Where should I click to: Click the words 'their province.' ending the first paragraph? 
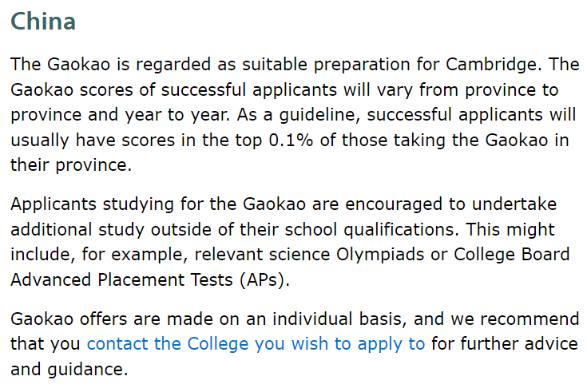point(71,165)
